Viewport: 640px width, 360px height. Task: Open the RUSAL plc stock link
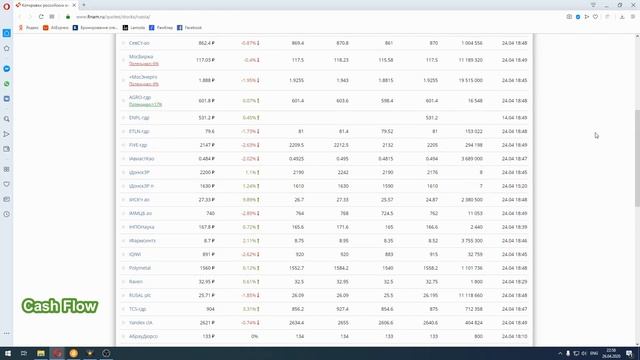pos(140,296)
